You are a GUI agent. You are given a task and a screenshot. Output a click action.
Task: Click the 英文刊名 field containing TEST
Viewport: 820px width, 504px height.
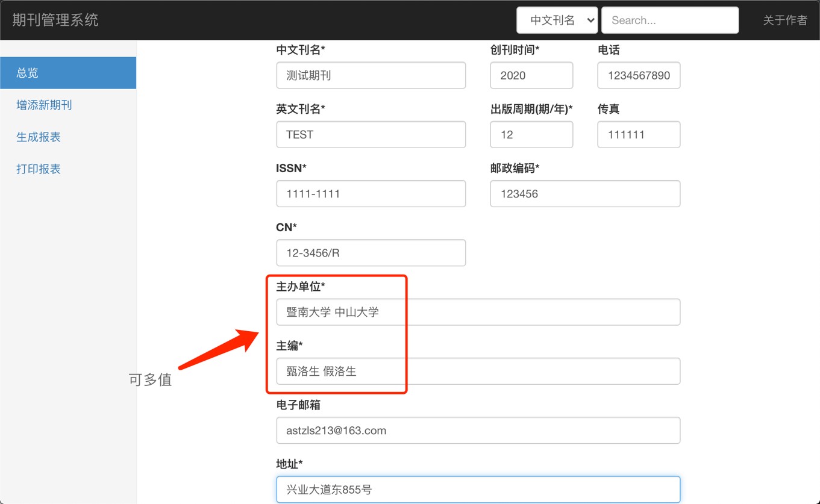click(371, 134)
